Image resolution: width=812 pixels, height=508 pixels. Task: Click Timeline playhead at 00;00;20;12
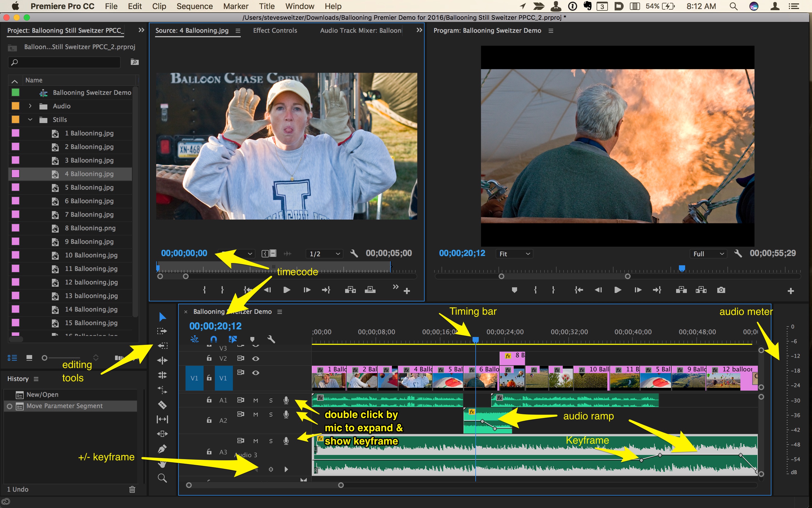click(475, 340)
